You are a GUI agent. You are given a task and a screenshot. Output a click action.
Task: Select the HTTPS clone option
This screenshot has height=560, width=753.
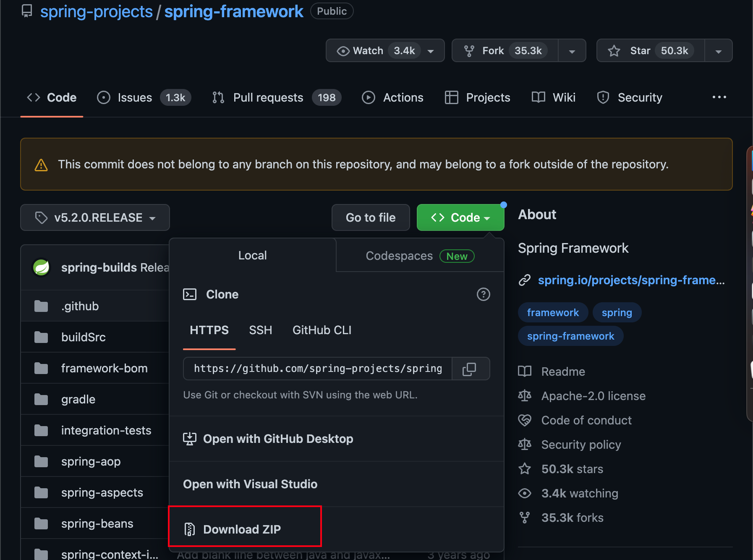point(209,330)
